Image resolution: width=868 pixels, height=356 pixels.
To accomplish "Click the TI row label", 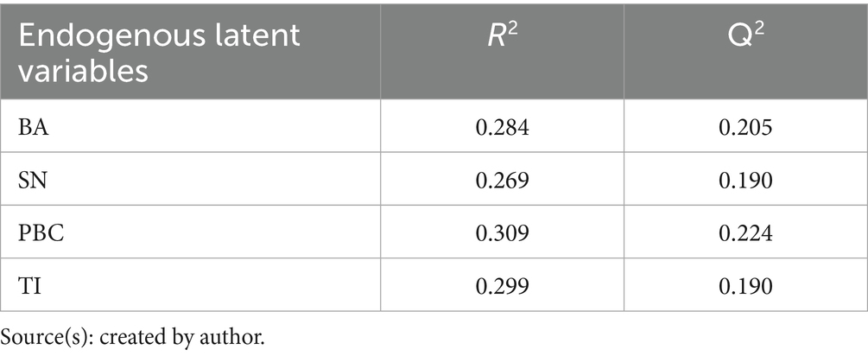I will pos(29,286).
